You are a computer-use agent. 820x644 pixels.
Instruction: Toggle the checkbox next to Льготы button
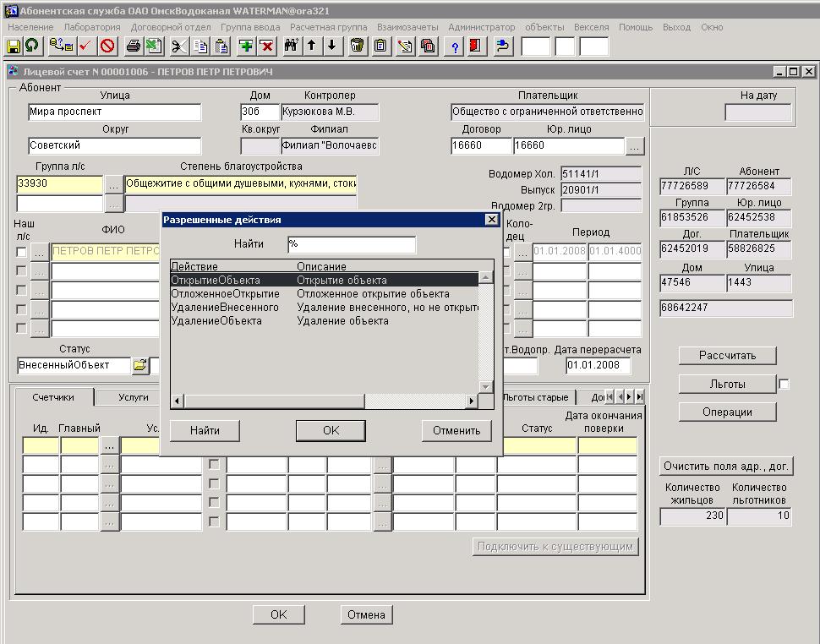click(784, 385)
